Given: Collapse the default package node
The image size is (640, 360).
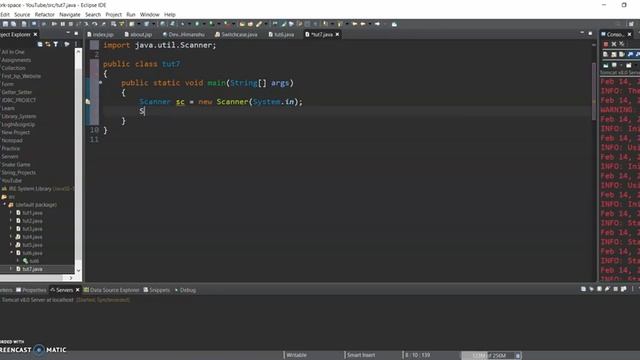Looking at the screenshot, I should [4, 204].
